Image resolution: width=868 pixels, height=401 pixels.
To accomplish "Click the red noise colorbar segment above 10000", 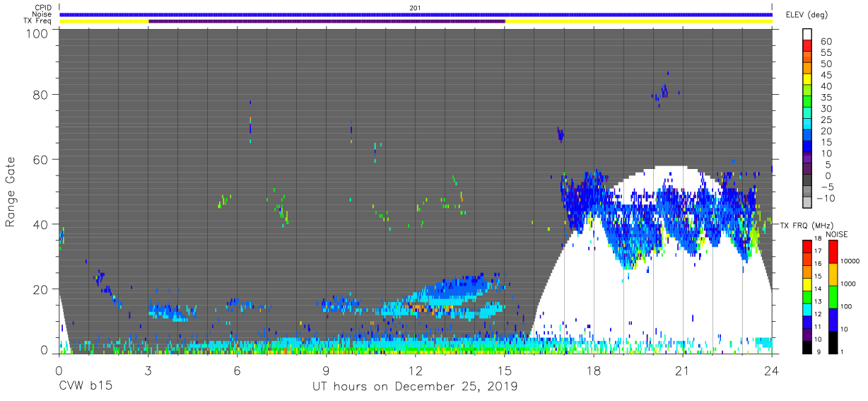I will [833, 251].
